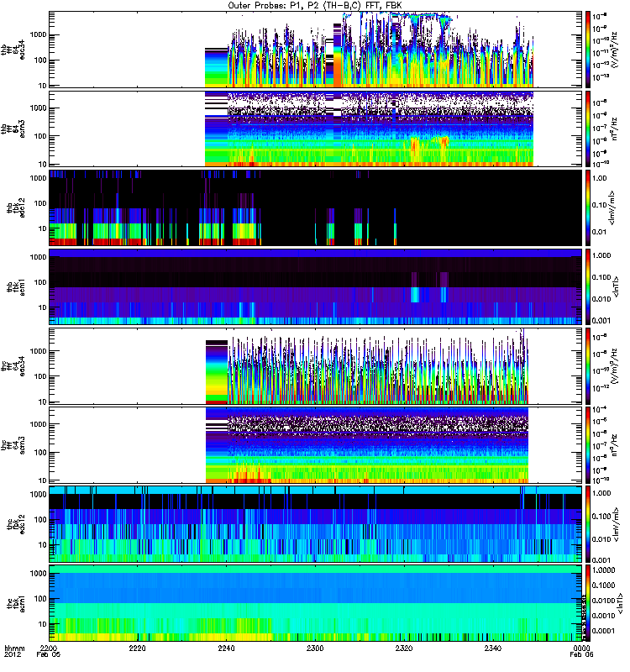Click the thb eac34 panel color bar
The image size is (630, 672).
point(588,50)
